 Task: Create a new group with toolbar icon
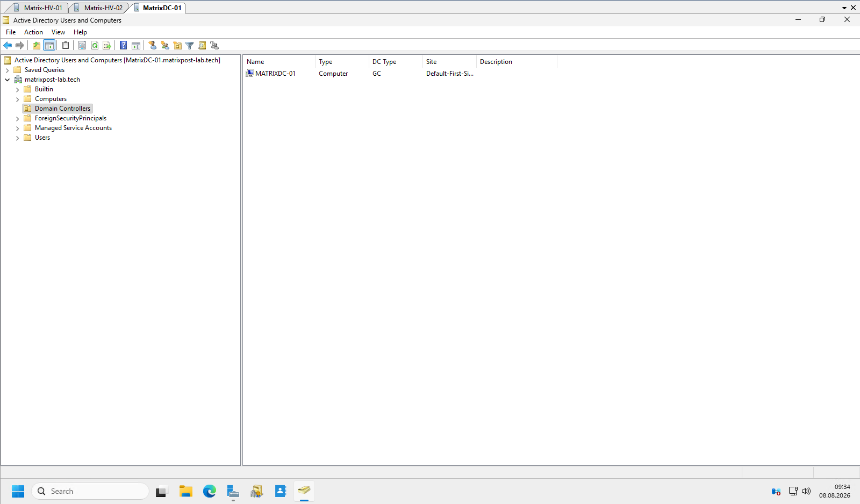165,46
